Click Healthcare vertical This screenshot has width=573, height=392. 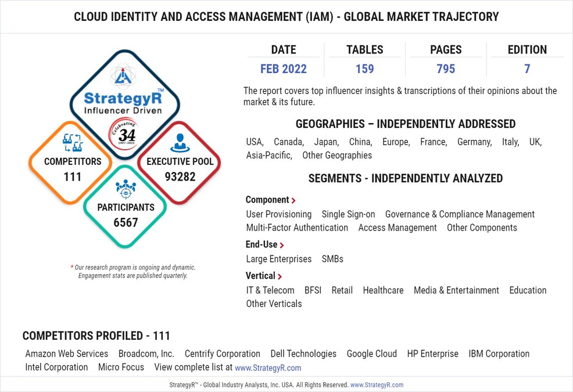tap(384, 290)
